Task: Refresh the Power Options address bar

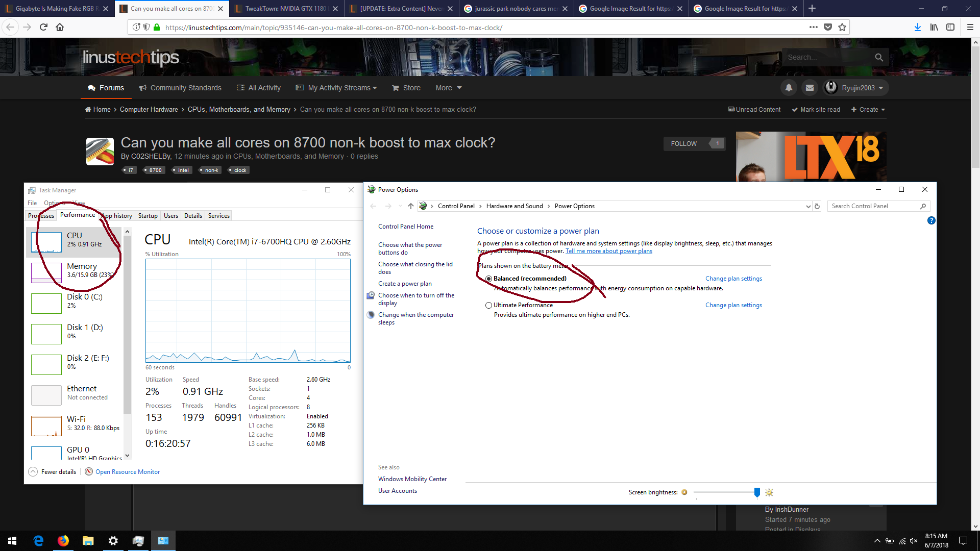Action: coord(817,206)
